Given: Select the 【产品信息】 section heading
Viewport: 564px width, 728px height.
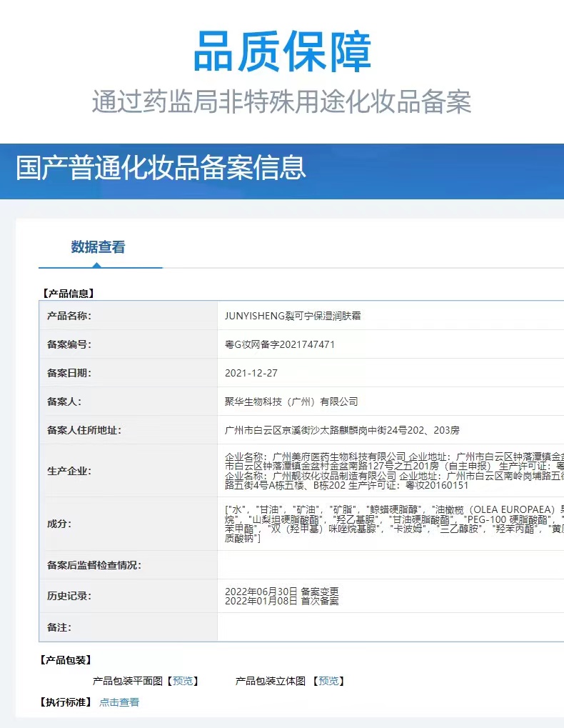Looking at the screenshot, I should coord(69,294).
